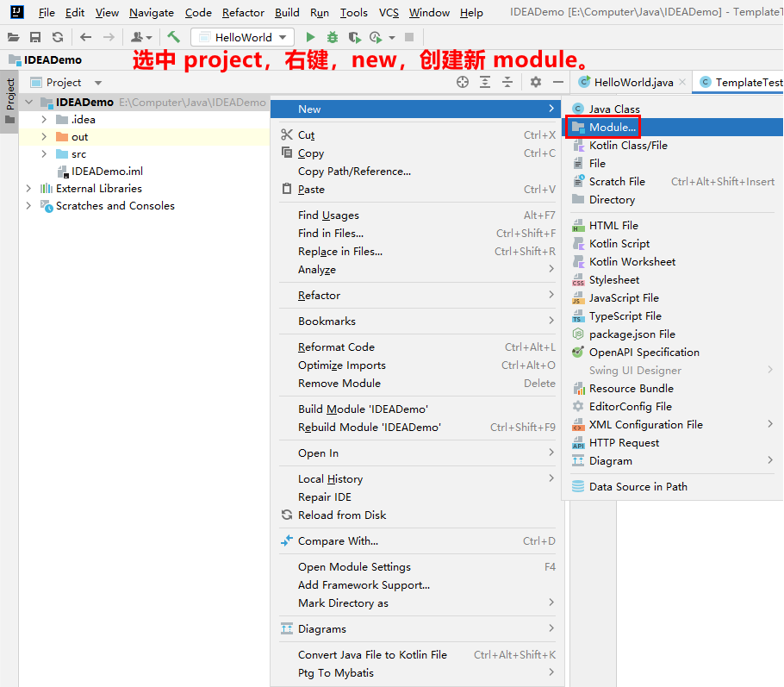Choose HTTP Request in New submenu

(672, 443)
